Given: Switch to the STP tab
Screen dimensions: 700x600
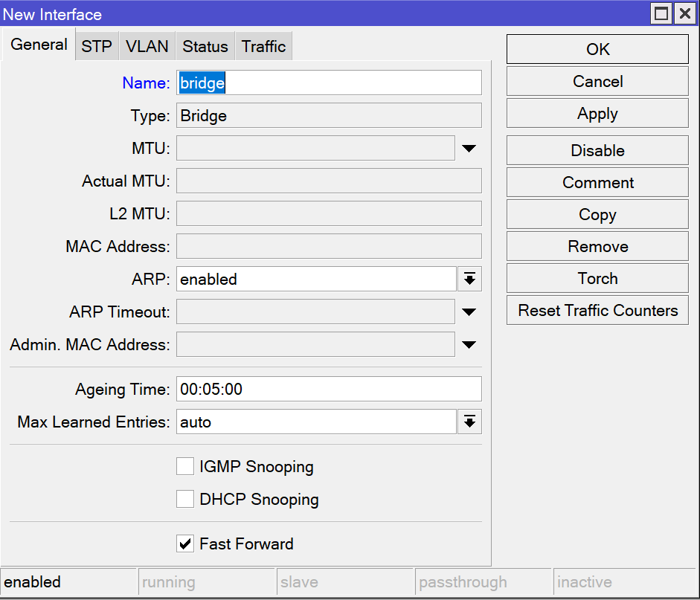Looking at the screenshot, I should [97, 47].
